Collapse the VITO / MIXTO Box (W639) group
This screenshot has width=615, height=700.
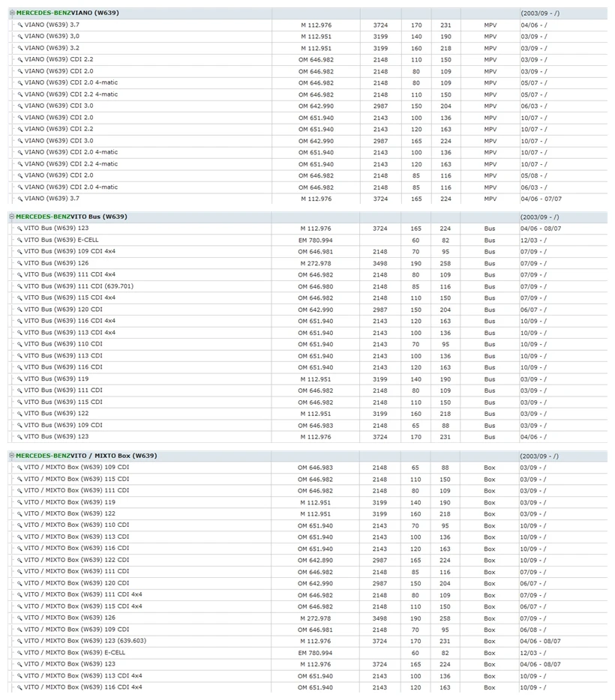[12, 456]
